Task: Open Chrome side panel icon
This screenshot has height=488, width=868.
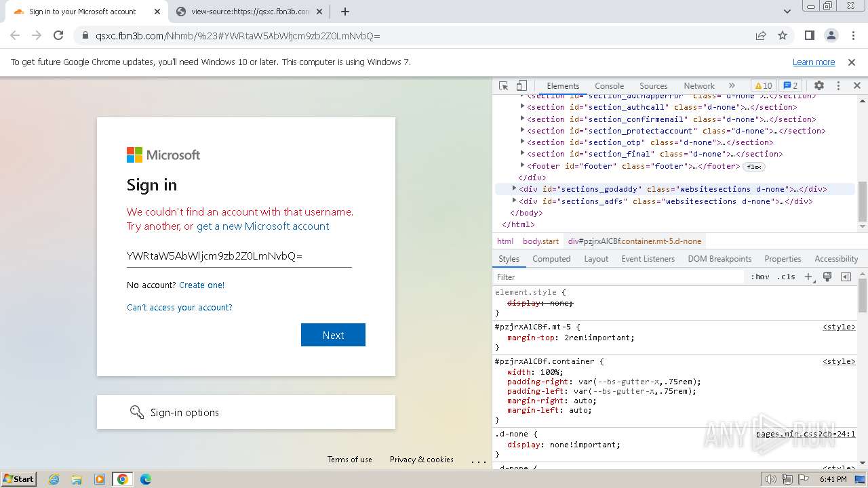Action: tap(810, 35)
